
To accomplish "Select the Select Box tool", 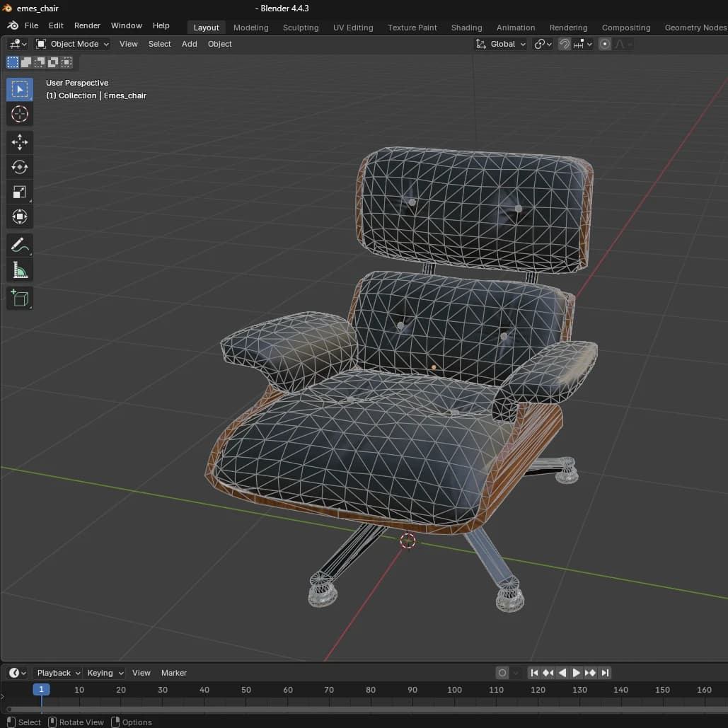I will pyautogui.click(x=20, y=89).
